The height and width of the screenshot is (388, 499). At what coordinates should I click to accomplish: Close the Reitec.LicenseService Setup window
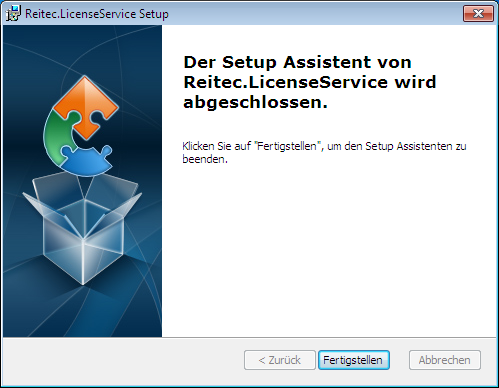click(478, 14)
